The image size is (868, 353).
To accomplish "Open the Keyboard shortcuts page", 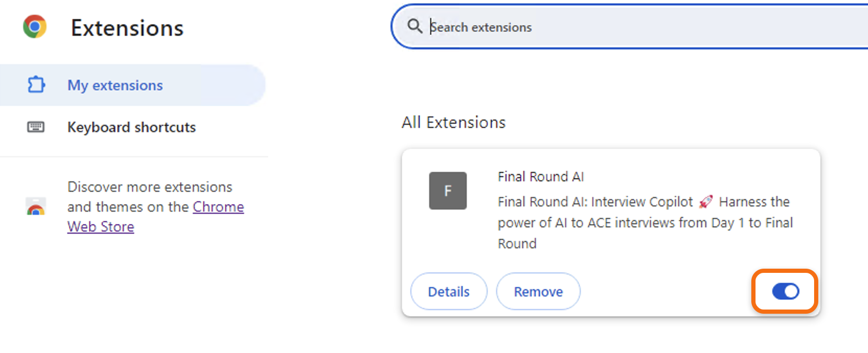I will tap(131, 127).
